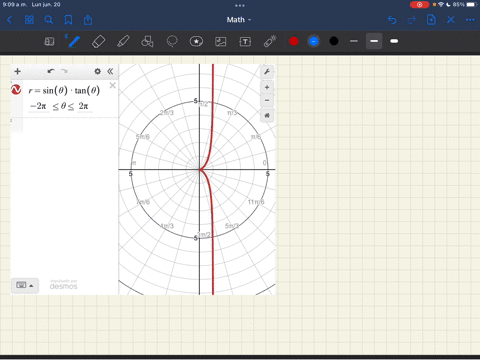The width and height of the screenshot is (480, 360).
Task: Go back using the left chevron
Action: (9, 20)
